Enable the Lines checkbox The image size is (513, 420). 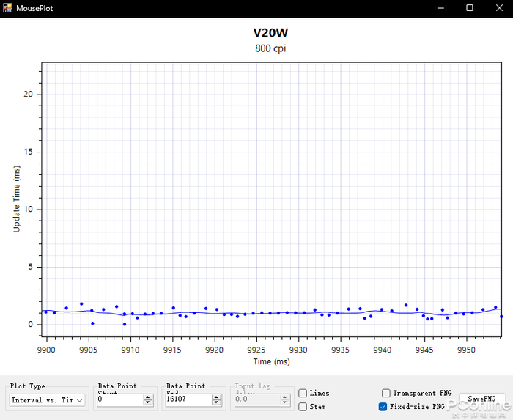pos(303,393)
